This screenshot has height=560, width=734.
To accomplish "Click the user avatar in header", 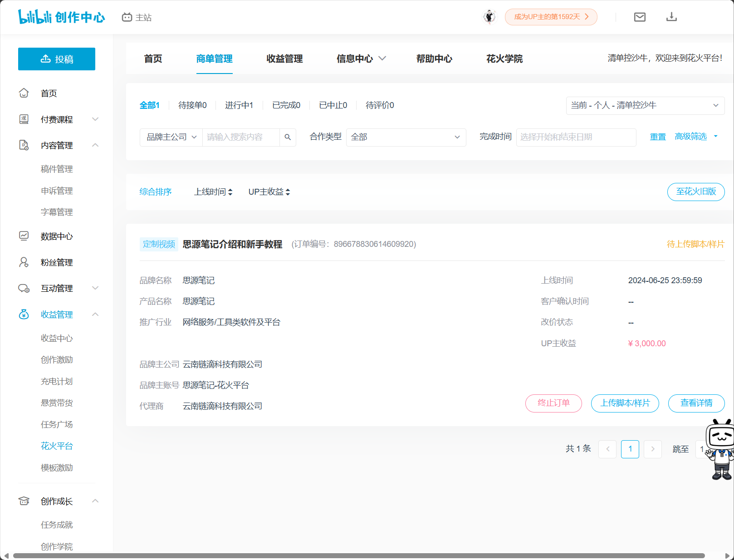I will pos(489,17).
